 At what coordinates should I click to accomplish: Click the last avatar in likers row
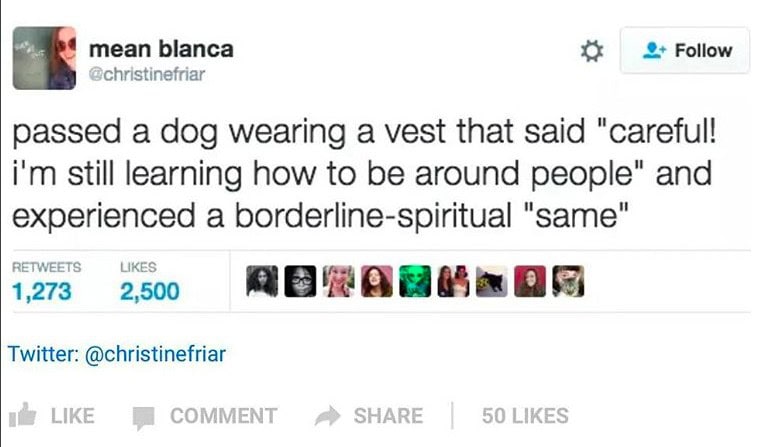coord(568,281)
